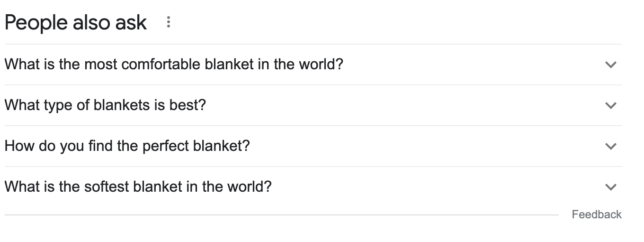This screenshot has width=644, height=242.
Task: Click the 'People also ask' heading
Action: pos(76,22)
